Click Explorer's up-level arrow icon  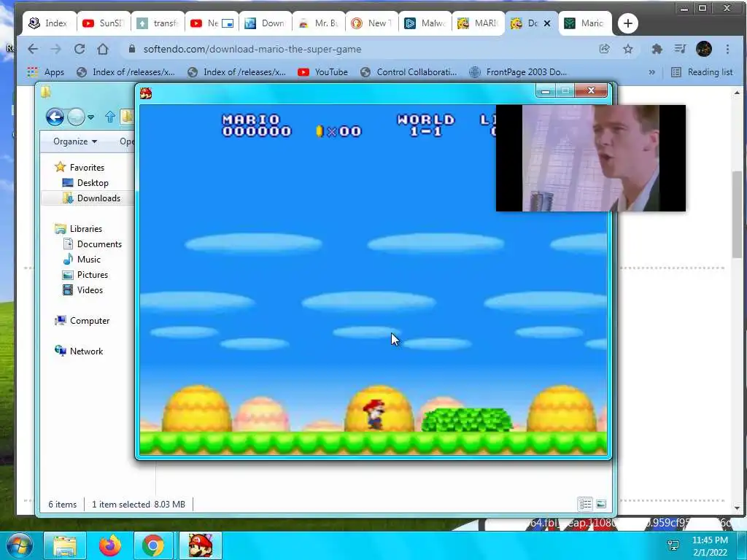(x=110, y=117)
